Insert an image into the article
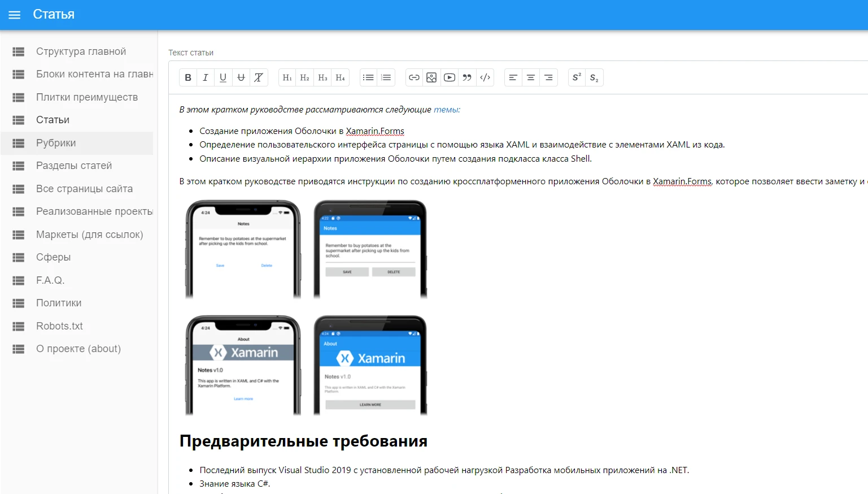This screenshot has width=868, height=494. tap(431, 77)
